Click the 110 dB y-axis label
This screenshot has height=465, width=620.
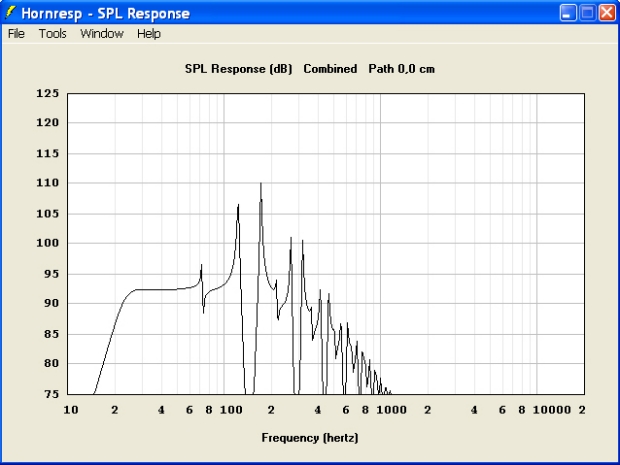(x=47, y=183)
